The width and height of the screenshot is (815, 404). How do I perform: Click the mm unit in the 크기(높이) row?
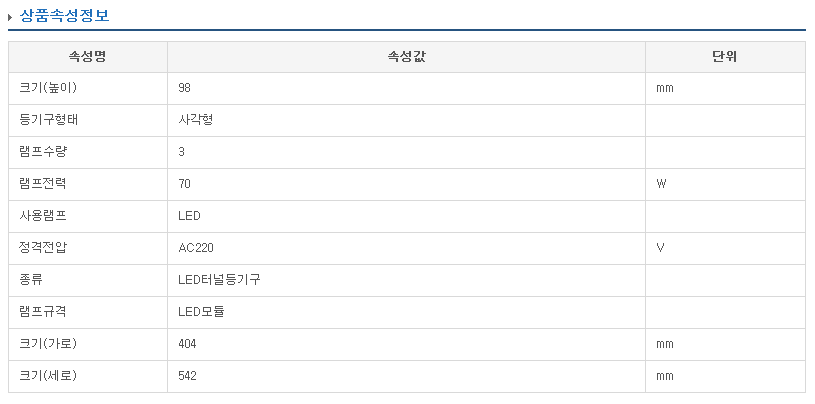click(664, 88)
